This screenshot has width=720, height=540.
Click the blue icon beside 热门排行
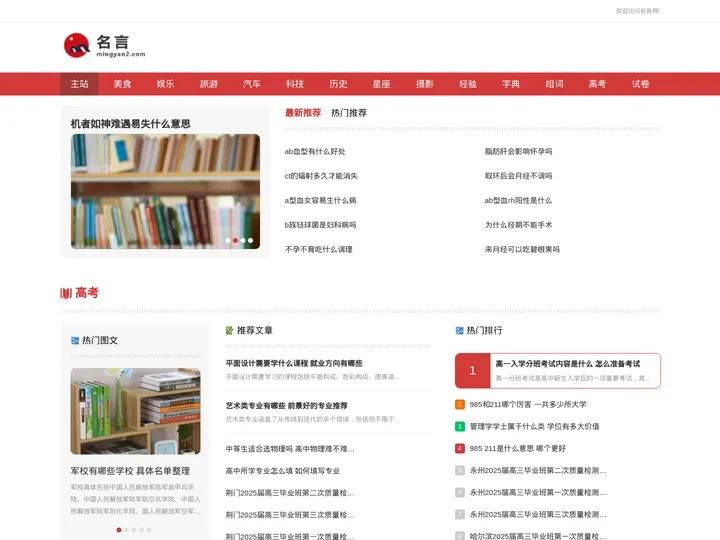coord(459,331)
